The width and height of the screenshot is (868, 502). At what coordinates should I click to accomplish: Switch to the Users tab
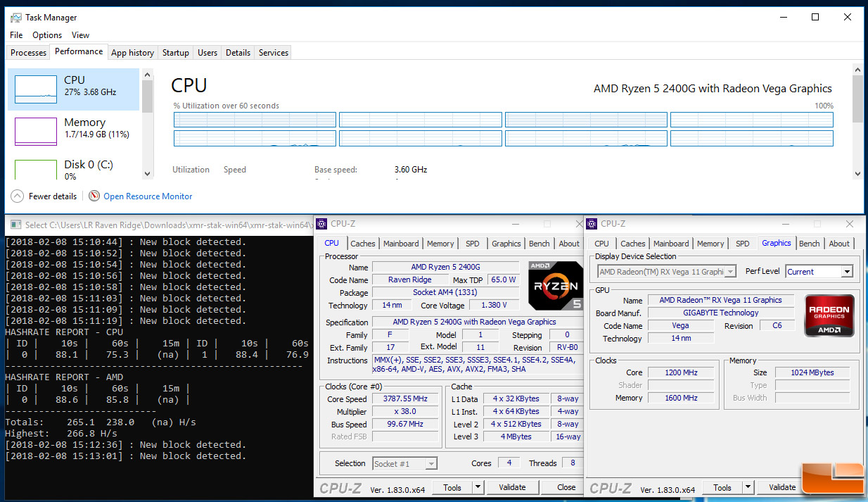[x=208, y=53]
